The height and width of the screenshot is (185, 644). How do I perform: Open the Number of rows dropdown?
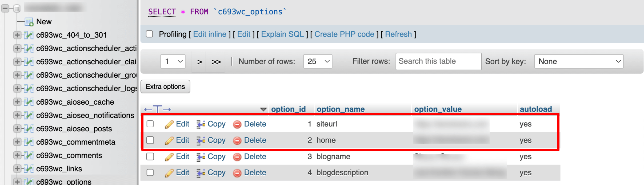[318, 61]
